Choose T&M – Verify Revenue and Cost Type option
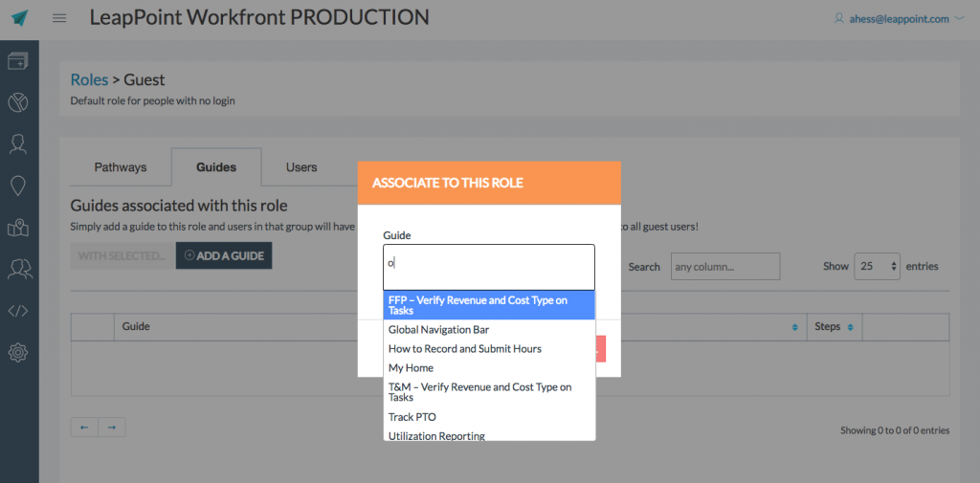This screenshot has width=980, height=483. click(x=489, y=392)
